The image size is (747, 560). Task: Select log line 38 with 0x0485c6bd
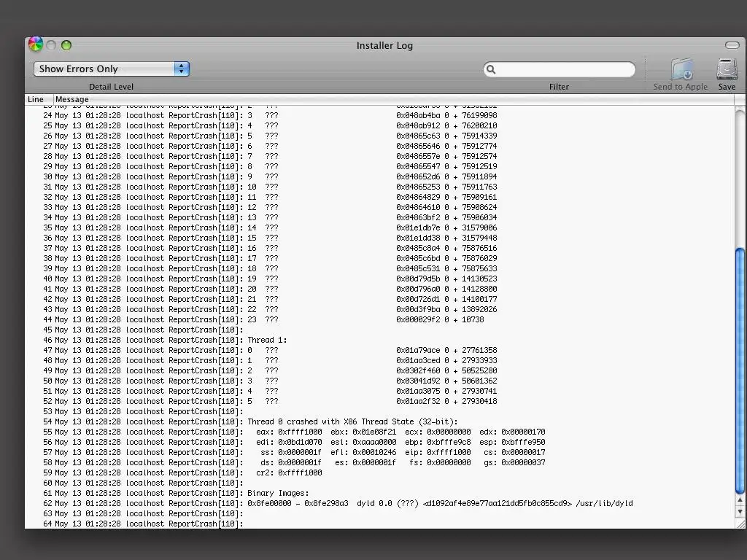click(x=379, y=259)
